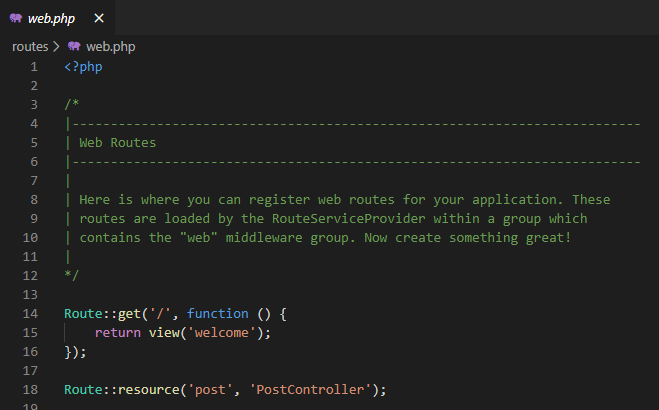Screen dimensions: 659x410
Task: Click the function keyword in the route closure
Action: click(217, 314)
